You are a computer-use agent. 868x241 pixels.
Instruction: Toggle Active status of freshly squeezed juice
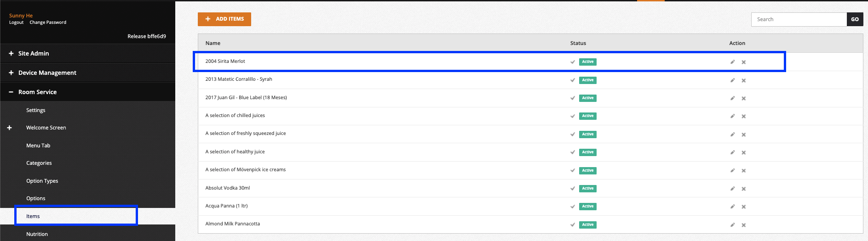coord(587,135)
